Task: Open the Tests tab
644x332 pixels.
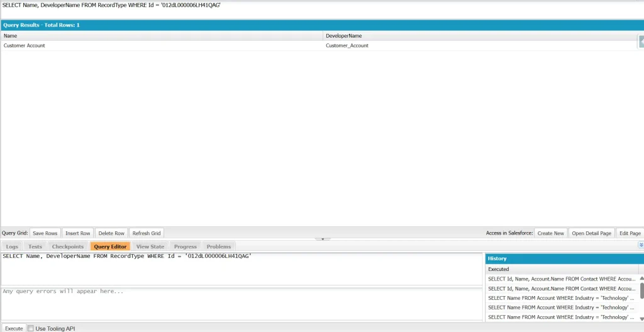Action: coord(35,246)
